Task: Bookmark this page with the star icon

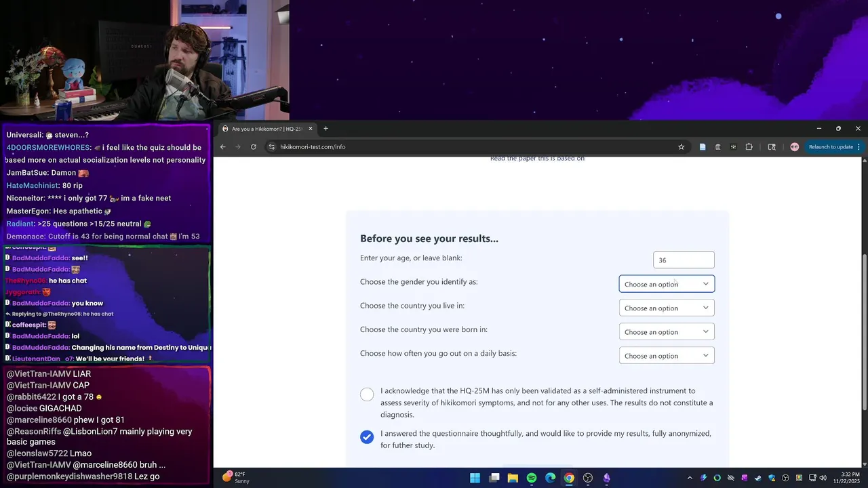Action: pos(682,147)
